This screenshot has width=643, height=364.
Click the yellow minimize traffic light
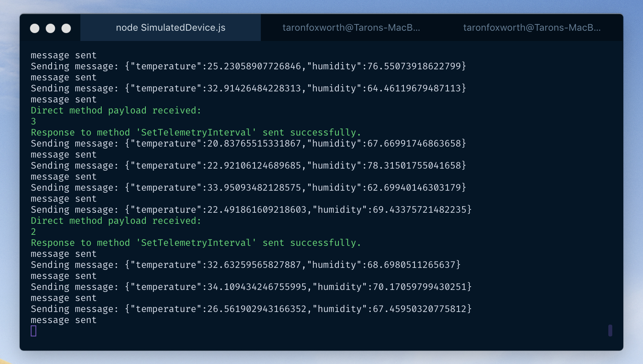pos(50,28)
